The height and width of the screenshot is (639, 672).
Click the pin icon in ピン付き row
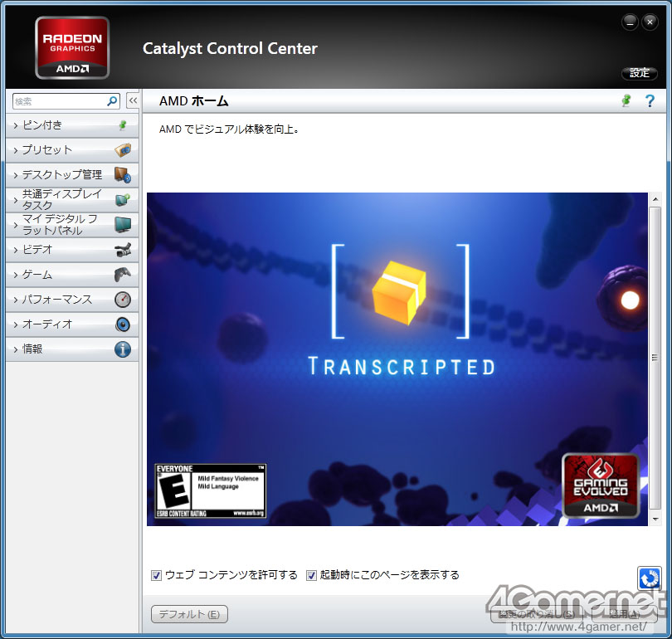point(123,125)
